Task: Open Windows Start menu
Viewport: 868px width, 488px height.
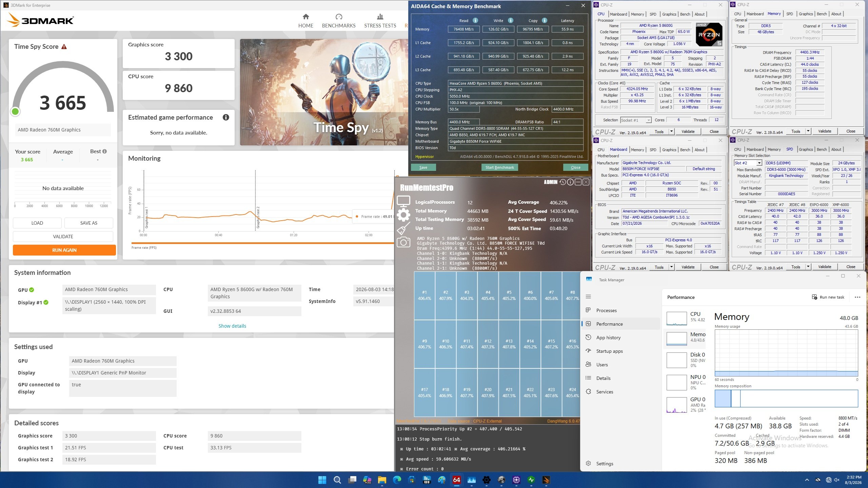Action: (x=322, y=480)
